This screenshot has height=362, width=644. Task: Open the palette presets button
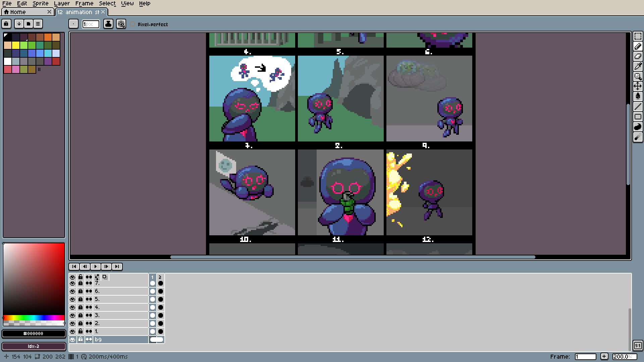tap(29, 24)
